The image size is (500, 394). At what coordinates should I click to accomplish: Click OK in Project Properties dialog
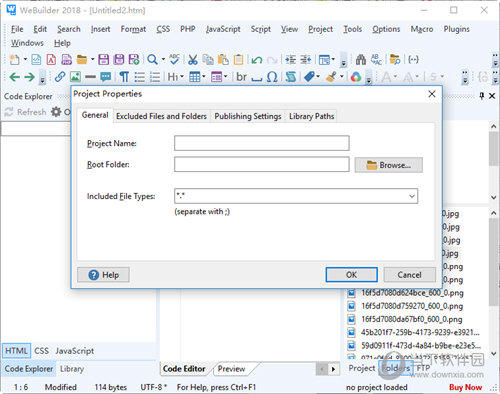[x=351, y=275]
